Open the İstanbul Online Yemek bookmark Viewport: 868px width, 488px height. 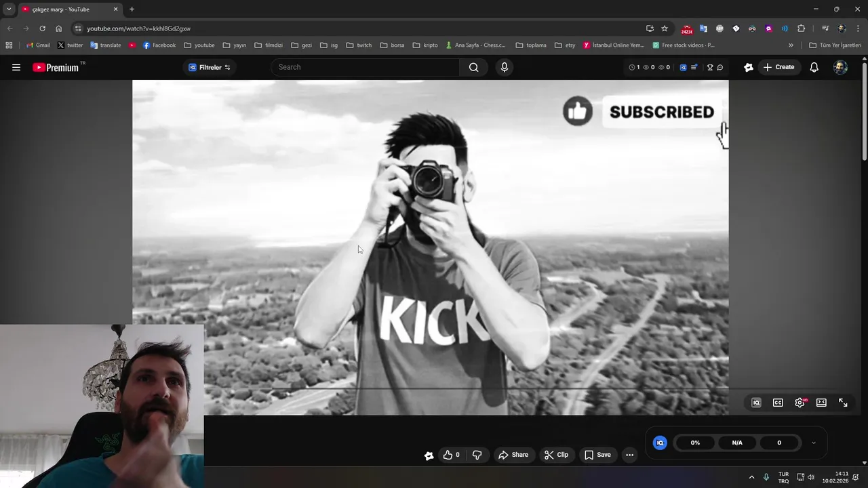(x=614, y=45)
